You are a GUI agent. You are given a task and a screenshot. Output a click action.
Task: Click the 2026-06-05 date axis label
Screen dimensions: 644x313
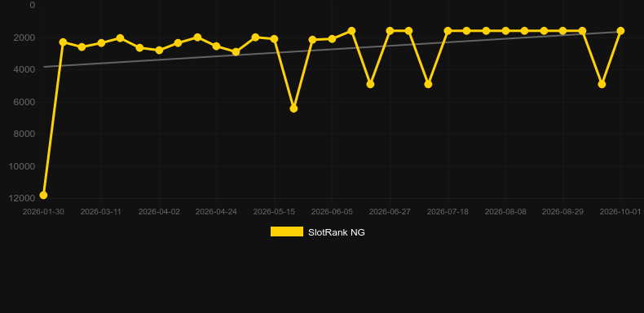[x=332, y=212]
